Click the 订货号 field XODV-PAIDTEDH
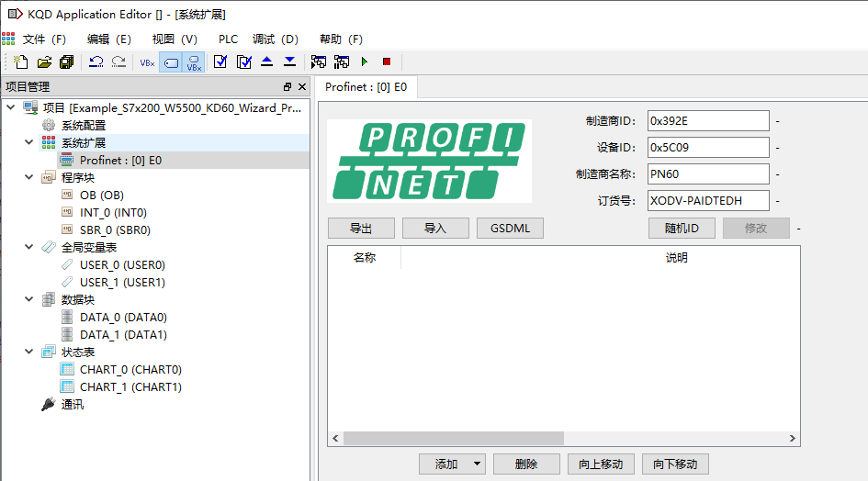 click(x=708, y=200)
